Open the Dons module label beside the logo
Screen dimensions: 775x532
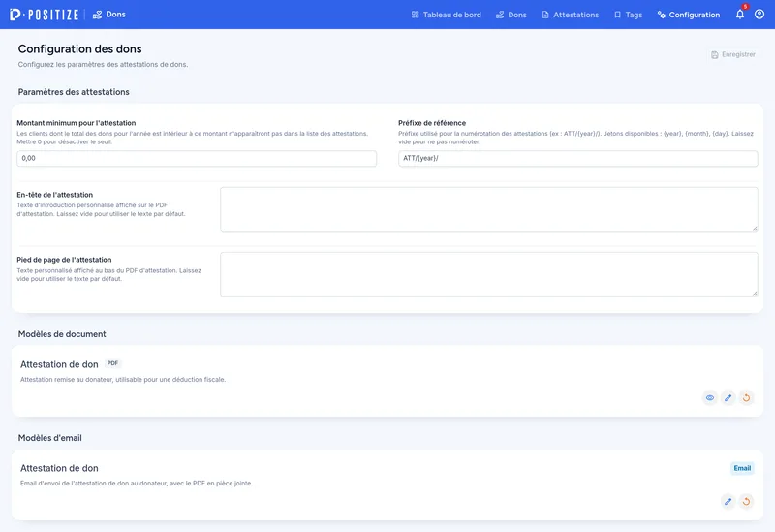[109, 15]
